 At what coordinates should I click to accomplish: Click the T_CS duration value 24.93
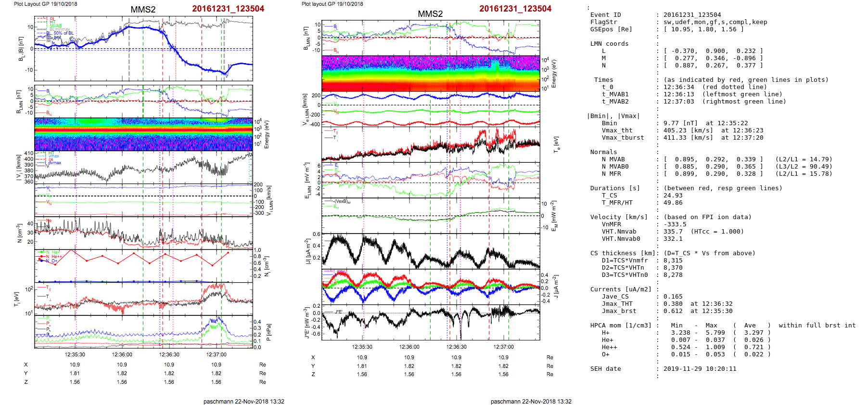(673, 196)
